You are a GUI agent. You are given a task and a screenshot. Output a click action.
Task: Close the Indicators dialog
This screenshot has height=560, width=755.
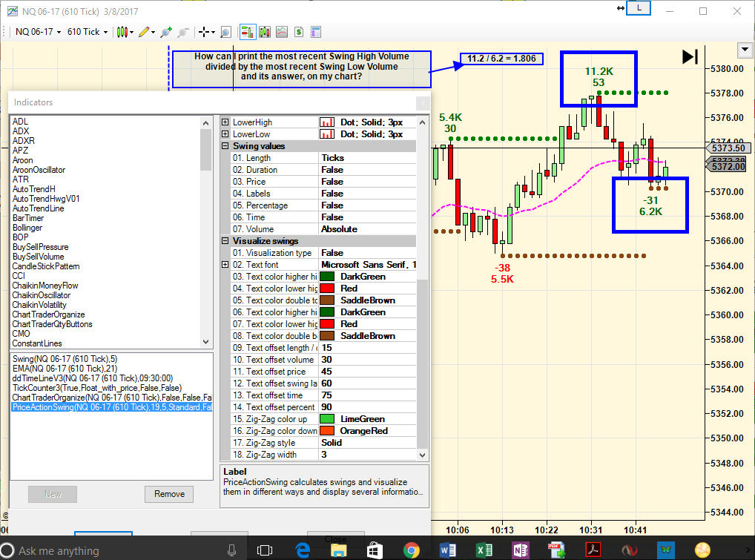pyautogui.click(x=422, y=102)
